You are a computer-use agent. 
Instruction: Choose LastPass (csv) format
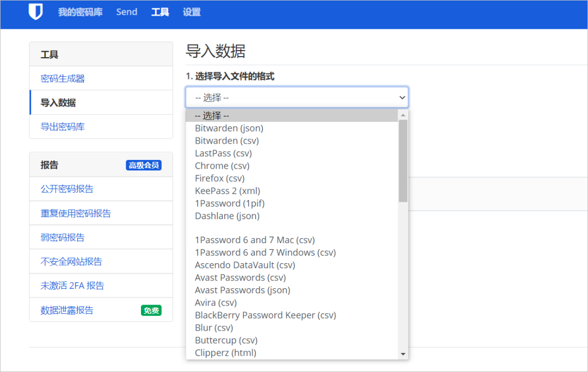[292, 153]
